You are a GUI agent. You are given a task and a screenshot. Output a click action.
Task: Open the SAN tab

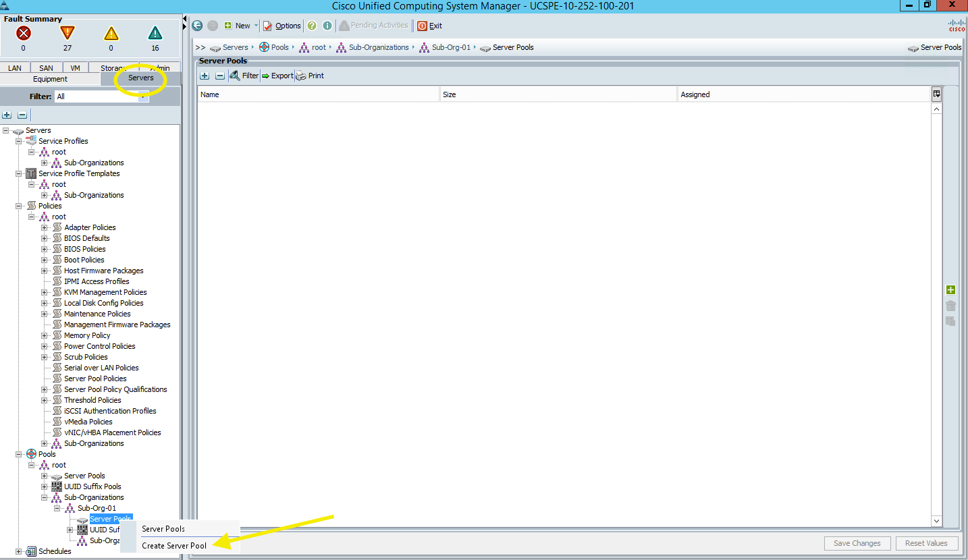pos(46,68)
